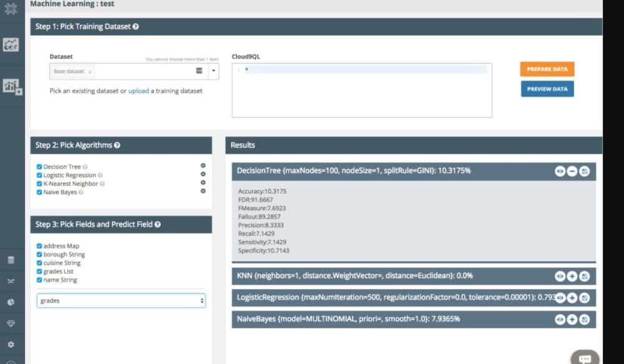Image resolution: width=624 pixels, height=364 pixels.
Task: Uncheck the cuisine String field checkbox
Action: 39,263
